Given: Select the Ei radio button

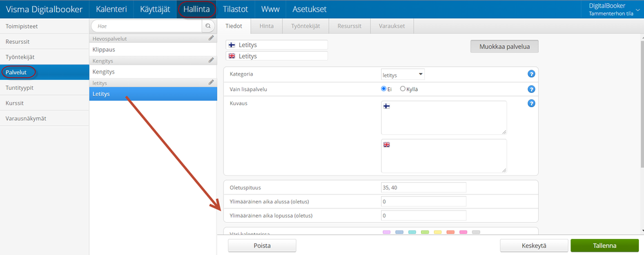Looking at the screenshot, I should (384, 88).
